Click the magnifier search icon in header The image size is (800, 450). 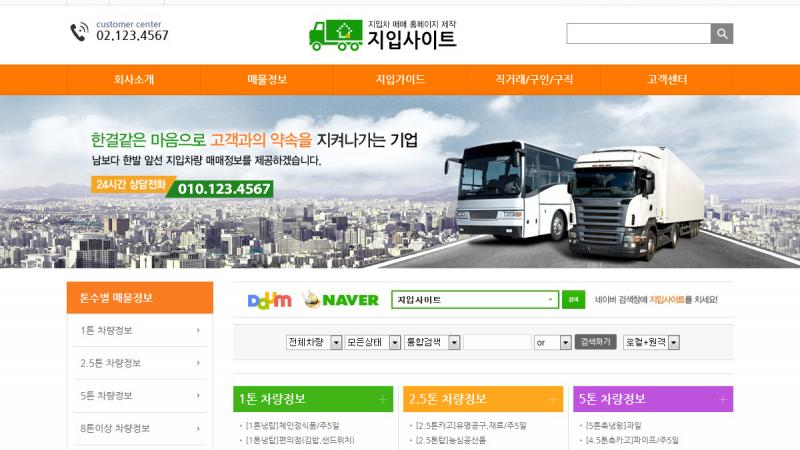point(721,34)
